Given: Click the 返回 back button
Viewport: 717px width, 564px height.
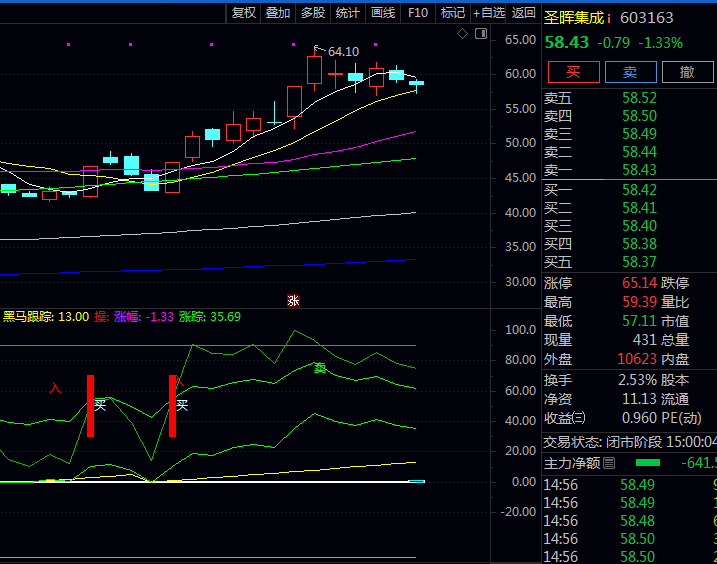Looking at the screenshot, I should coord(524,12).
